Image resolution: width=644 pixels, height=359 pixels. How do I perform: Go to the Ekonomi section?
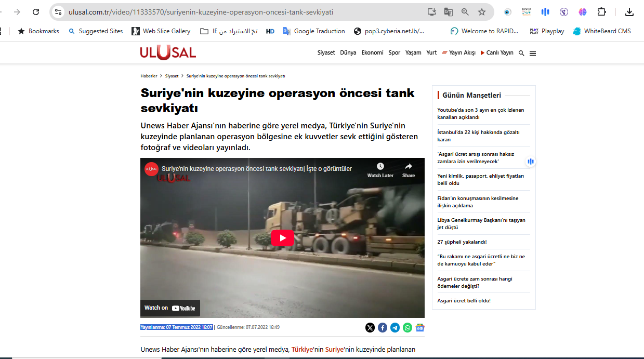pos(372,53)
